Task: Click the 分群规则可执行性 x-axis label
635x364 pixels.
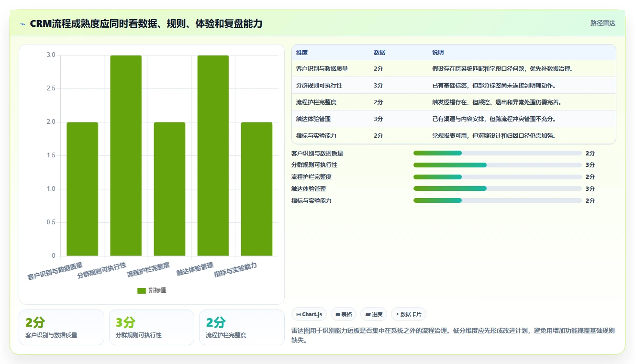Action: coord(102,270)
